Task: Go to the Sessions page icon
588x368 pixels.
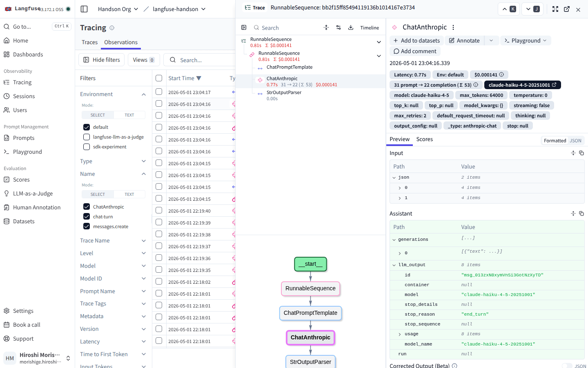Action: point(7,96)
